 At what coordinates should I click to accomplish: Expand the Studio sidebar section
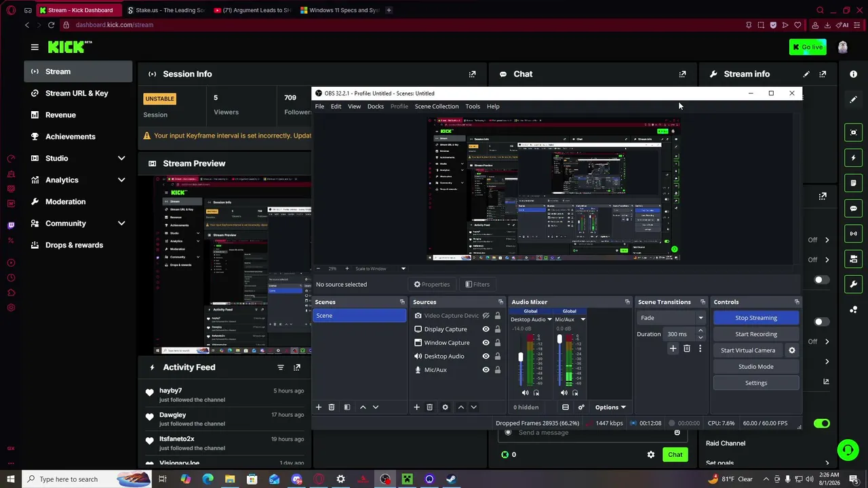point(121,159)
